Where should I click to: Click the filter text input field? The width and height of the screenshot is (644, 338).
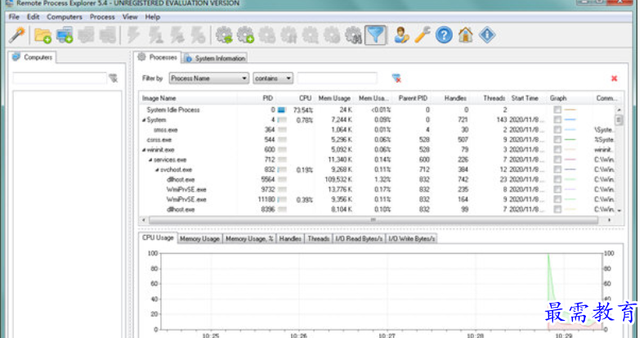[337, 79]
